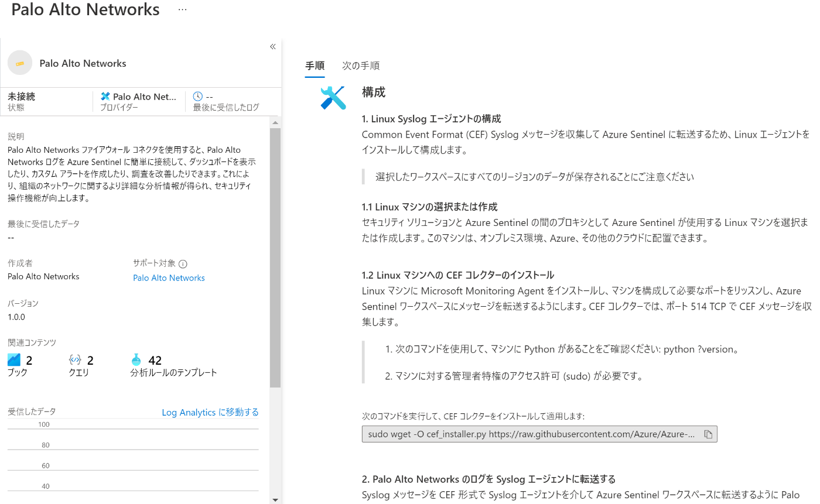Click the left panel vertical scrollbar thumb
The width and height of the screenshot is (820, 504).
pos(275,258)
